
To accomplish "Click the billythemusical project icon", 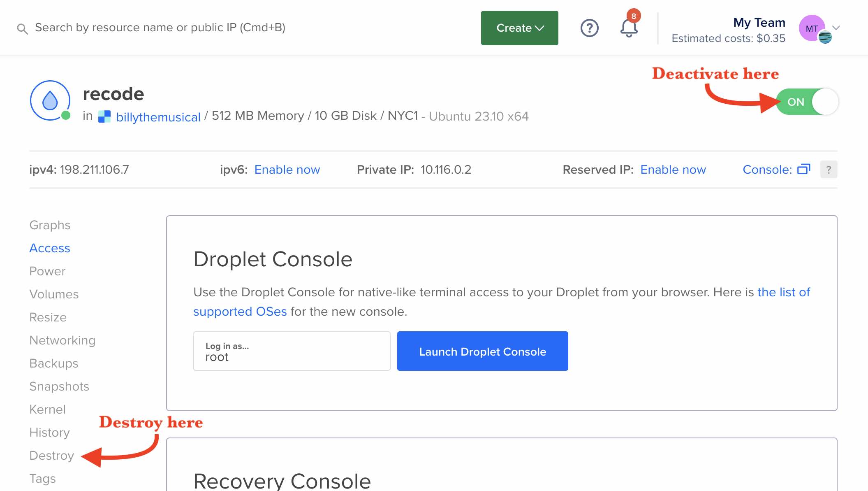I will click(104, 116).
